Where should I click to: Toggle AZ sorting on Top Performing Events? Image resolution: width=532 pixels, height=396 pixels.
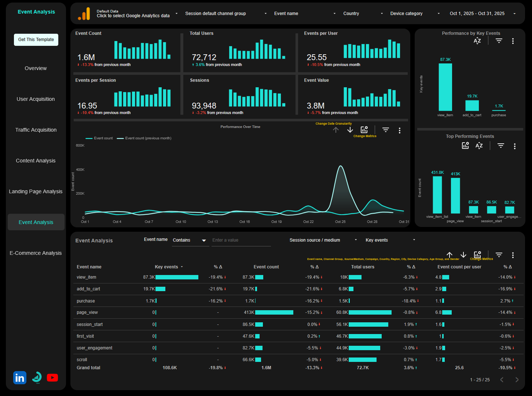pos(479,146)
